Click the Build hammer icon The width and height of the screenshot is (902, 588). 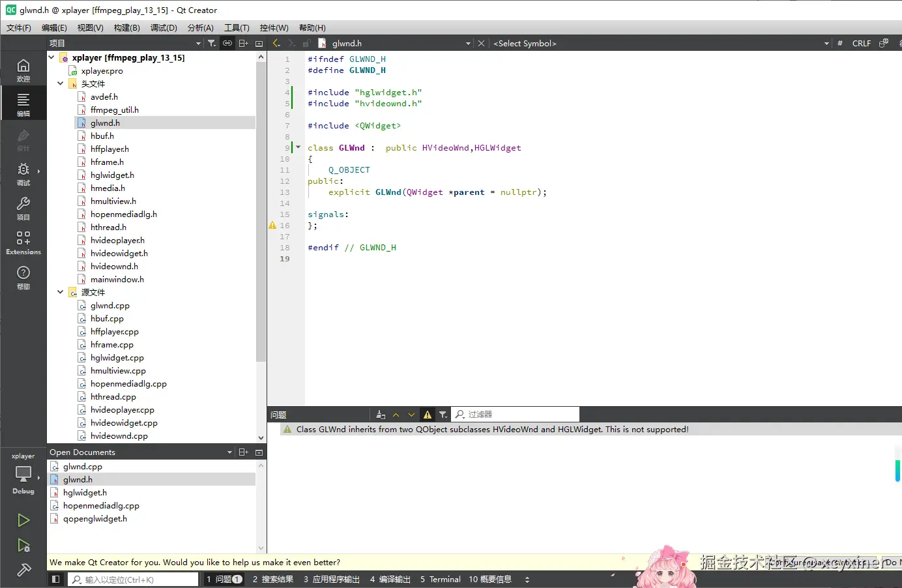[x=23, y=570]
